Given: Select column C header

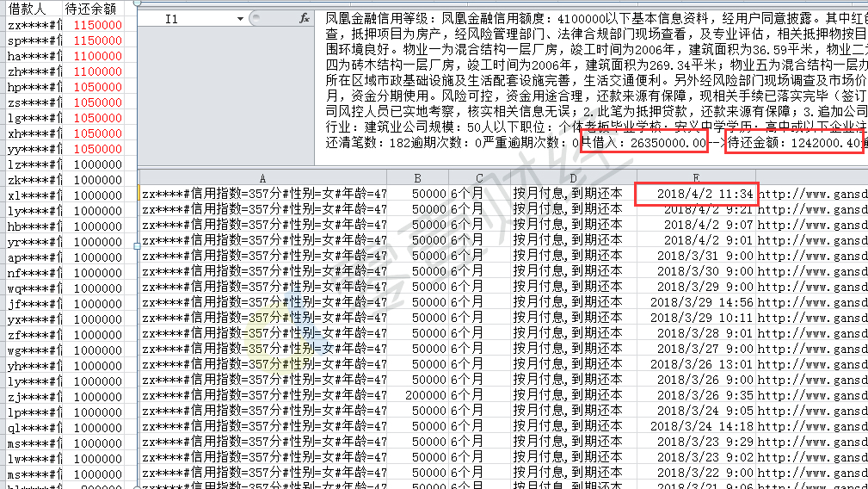Looking at the screenshot, I should (478, 177).
